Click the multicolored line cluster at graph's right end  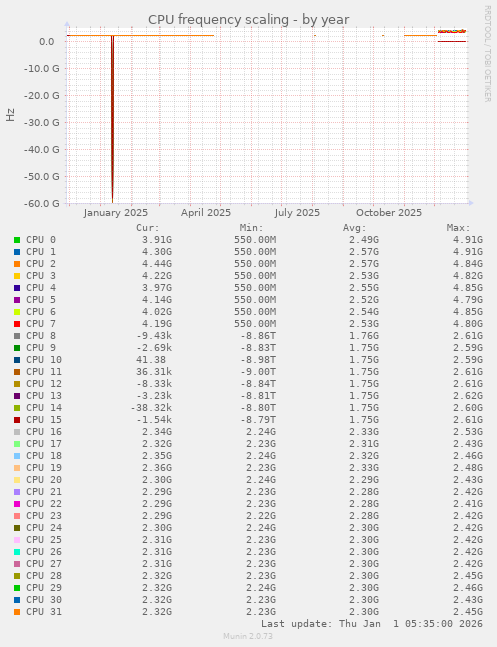(x=452, y=31)
